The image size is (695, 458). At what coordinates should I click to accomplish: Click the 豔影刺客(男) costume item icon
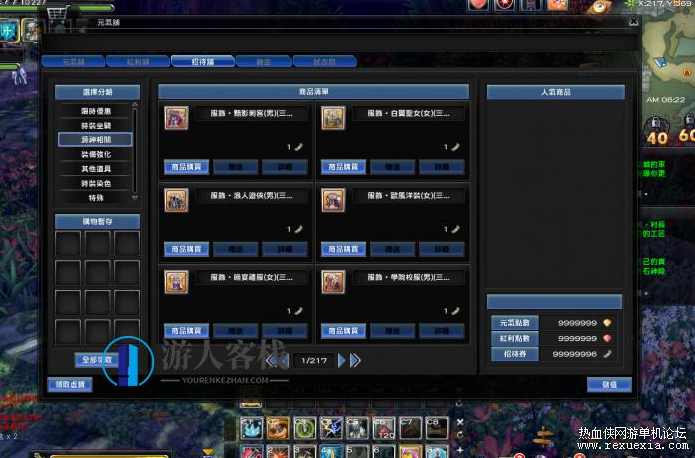176,118
